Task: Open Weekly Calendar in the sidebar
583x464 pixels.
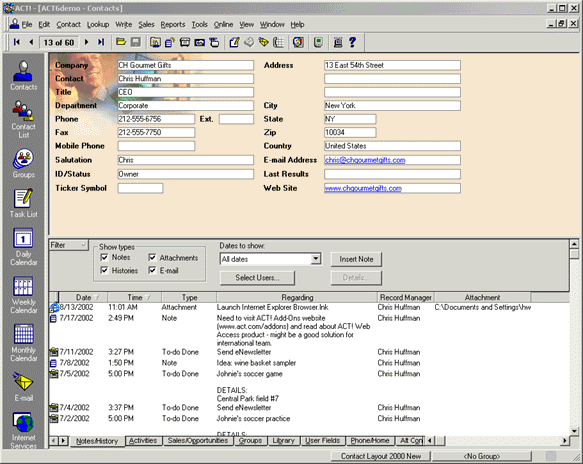Action: point(23,295)
